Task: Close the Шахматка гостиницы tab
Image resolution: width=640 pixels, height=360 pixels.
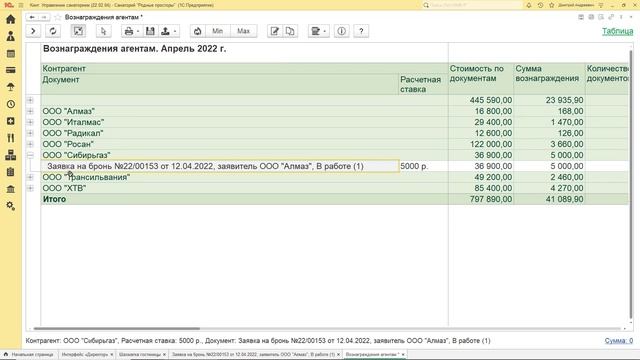Action: tap(164, 355)
